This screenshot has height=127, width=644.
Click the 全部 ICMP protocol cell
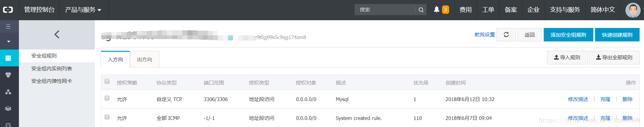[168, 118]
